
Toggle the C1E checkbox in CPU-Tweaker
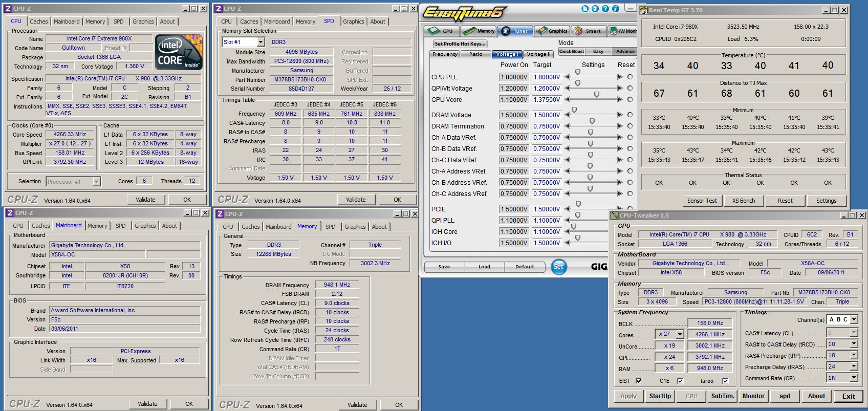coord(680,381)
